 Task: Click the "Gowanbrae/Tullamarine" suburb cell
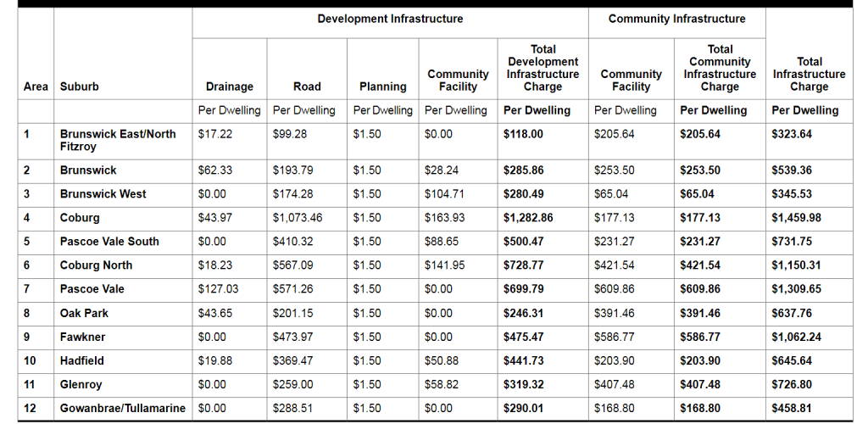click(122, 408)
